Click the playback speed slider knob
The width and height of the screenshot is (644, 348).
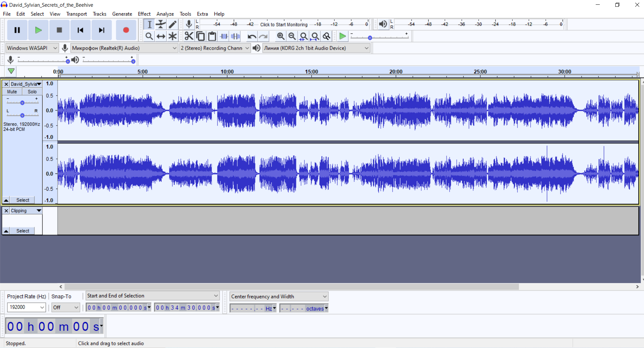click(x=370, y=38)
